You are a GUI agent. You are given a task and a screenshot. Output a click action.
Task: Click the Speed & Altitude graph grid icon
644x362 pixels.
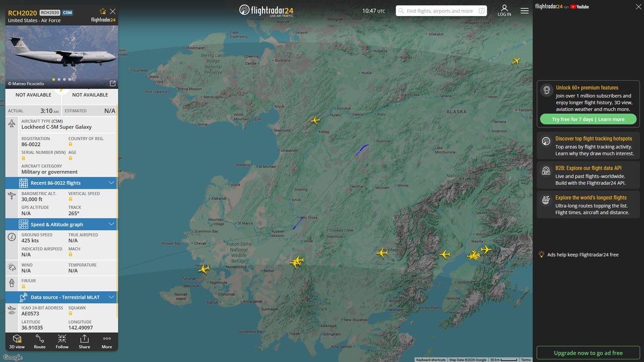pos(24,224)
